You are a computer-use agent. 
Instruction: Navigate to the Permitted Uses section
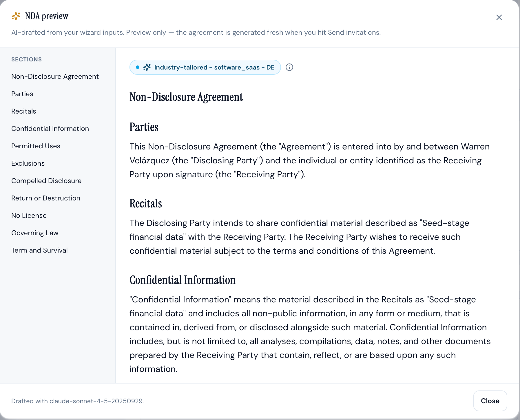(x=36, y=146)
